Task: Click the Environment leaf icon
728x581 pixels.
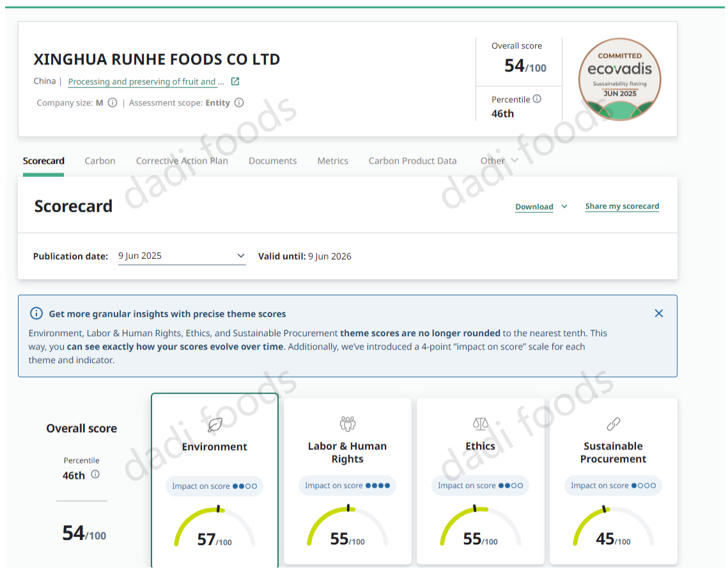Action: 215,424
